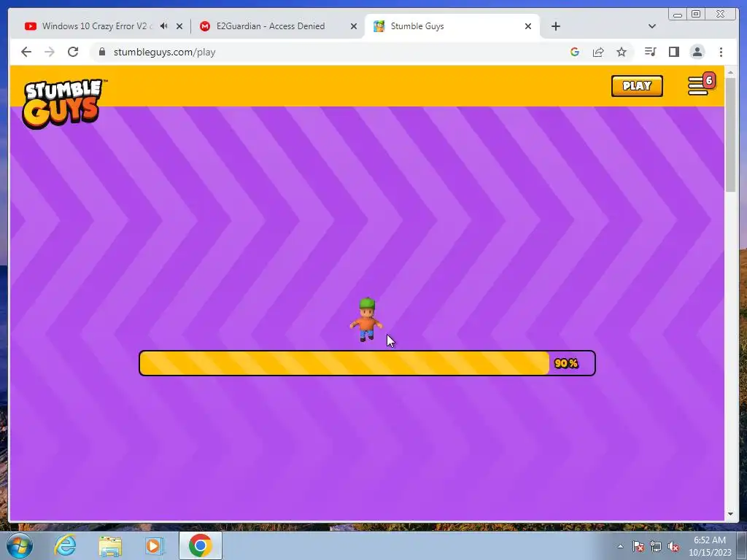Open Windows Media Player from the taskbar

[154, 545]
